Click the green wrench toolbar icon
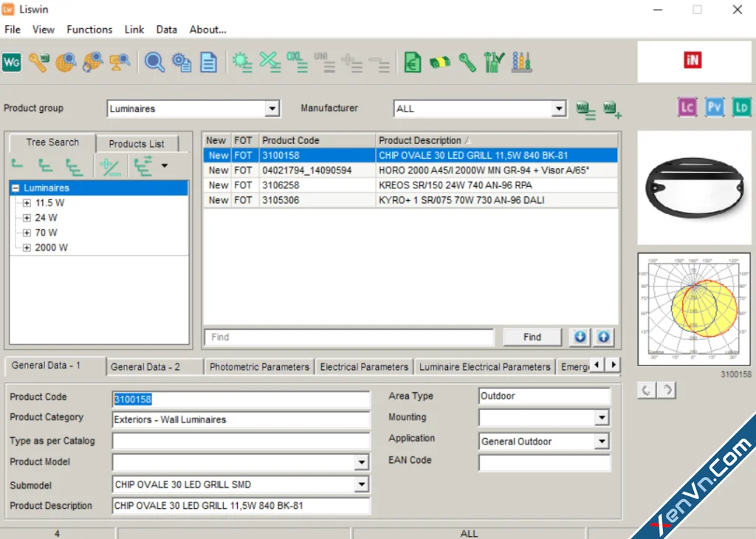The height and width of the screenshot is (539, 756). click(467, 62)
